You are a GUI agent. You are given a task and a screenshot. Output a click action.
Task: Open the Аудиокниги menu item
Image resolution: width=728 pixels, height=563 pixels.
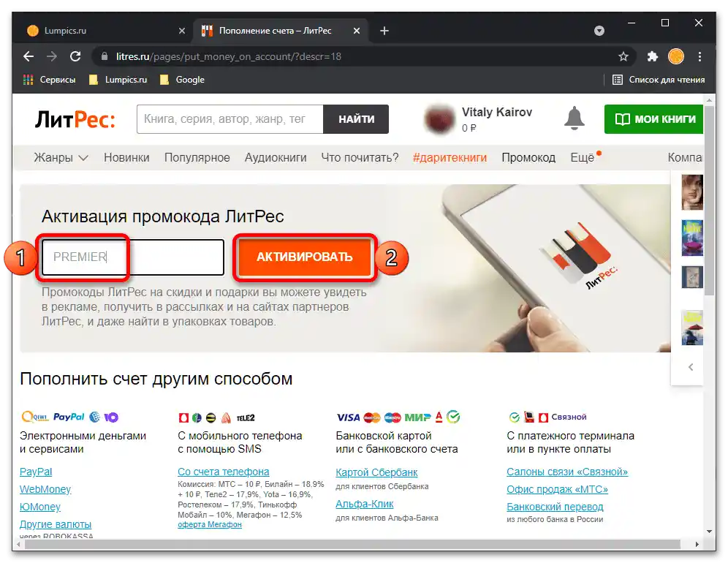point(276,158)
